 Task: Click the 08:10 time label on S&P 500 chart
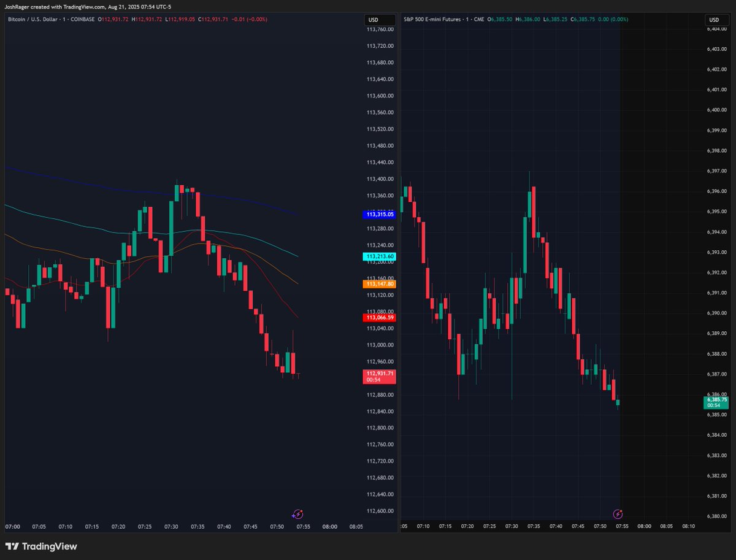tap(688, 526)
